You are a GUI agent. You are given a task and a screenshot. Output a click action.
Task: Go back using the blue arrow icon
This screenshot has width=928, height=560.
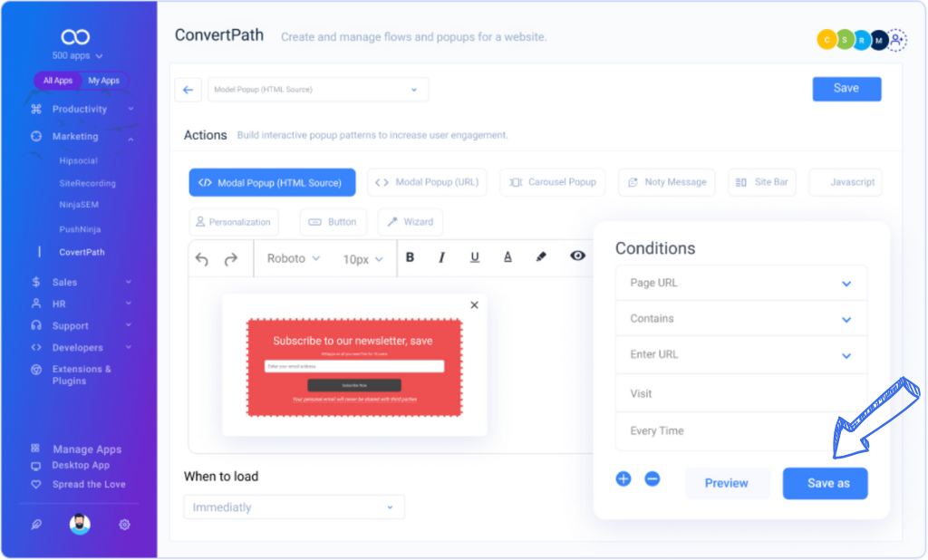[x=188, y=89]
